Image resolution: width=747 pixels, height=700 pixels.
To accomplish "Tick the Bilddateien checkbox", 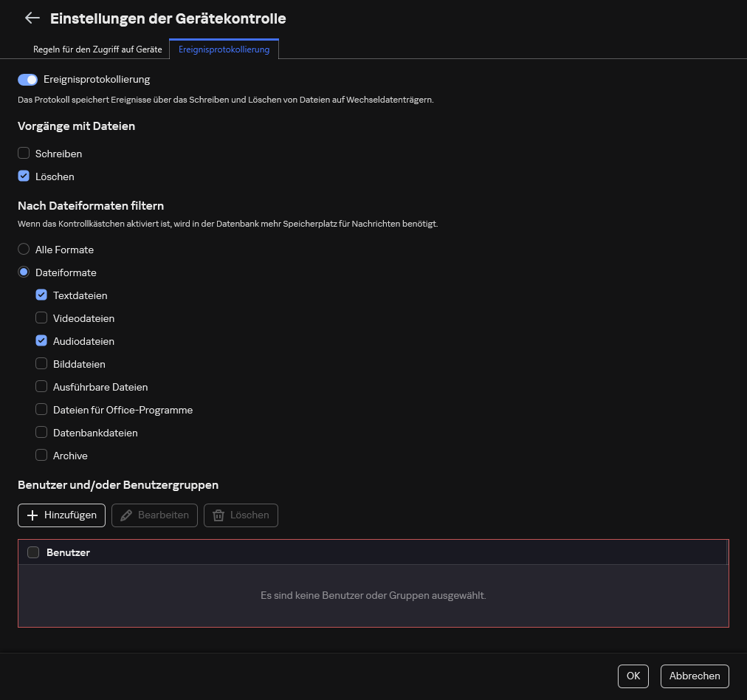I will click(41, 364).
